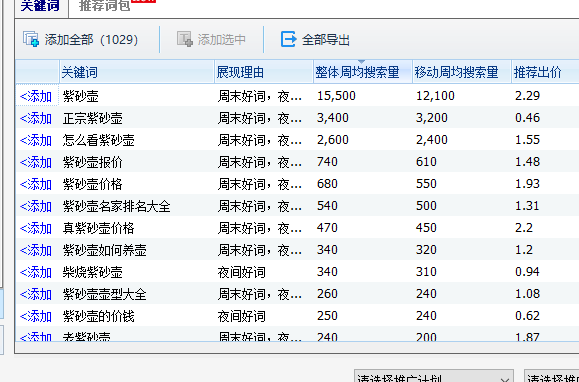Click the 全部导出 export icon
Screen dimensions: 579x382
(288, 39)
